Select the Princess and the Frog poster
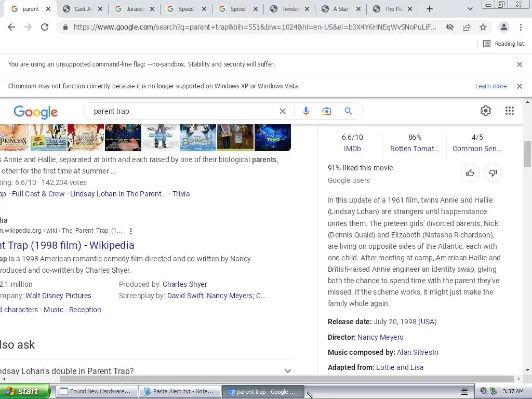532x399 pixels. (x=272, y=137)
